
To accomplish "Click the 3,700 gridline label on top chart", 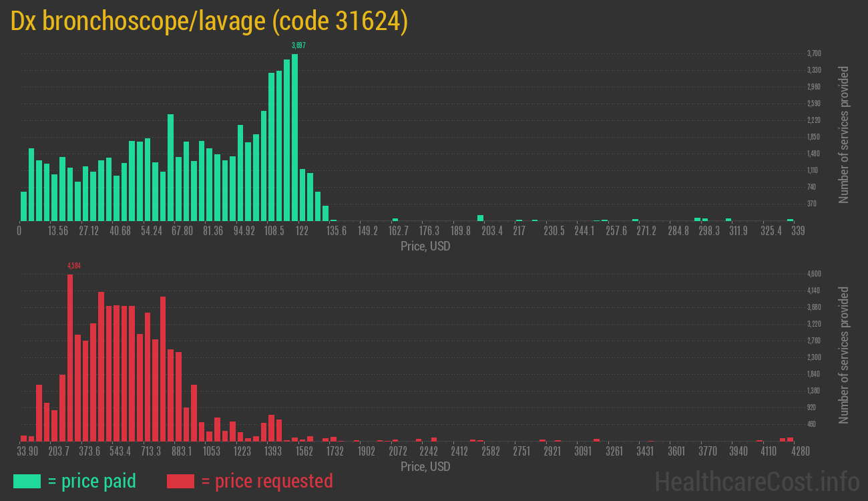I will click(x=813, y=53).
